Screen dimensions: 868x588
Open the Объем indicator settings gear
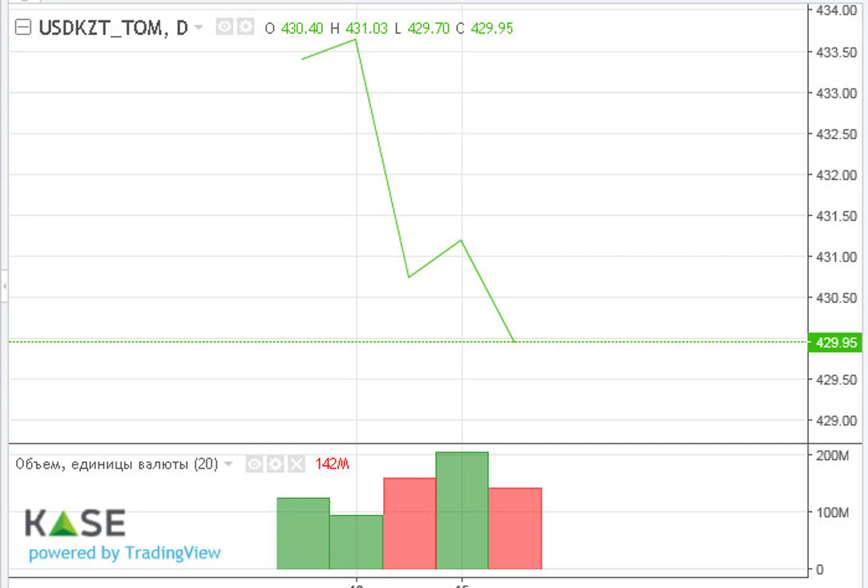click(x=276, y=465)
